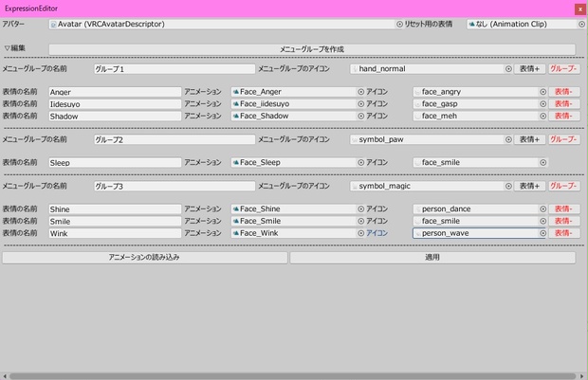Image resolution: width=588 pixels, height=380 pixels.
Task: Open picker for person_dance icon
Action: tap(543, 209)
